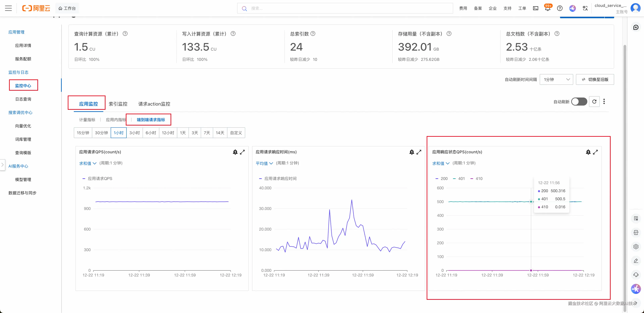Switch to the 索引监控 tab

click(x=118, y=104)
